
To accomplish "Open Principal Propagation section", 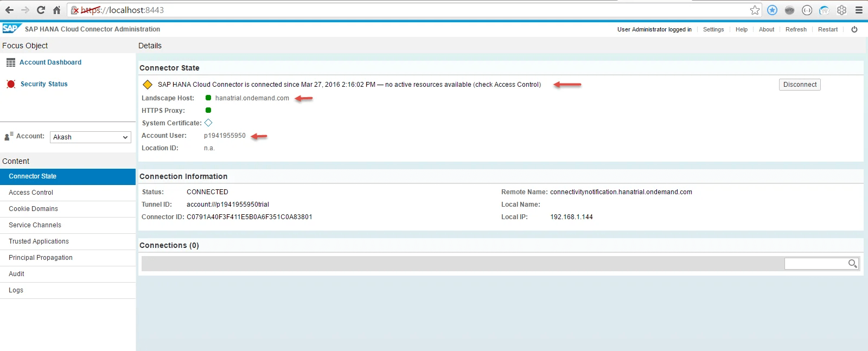I will (x=68, y=258).
